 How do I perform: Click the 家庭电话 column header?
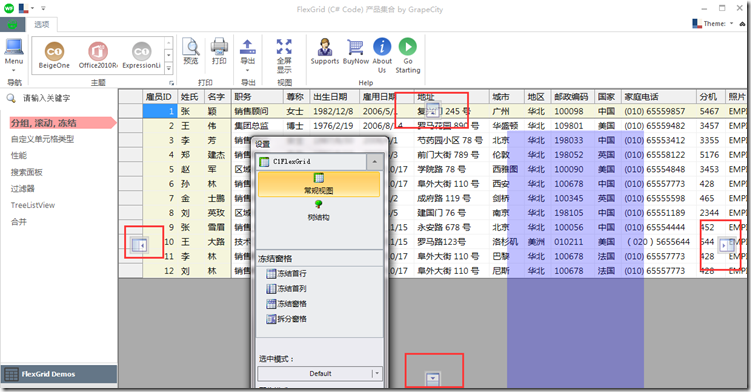(x=659, y=97)
